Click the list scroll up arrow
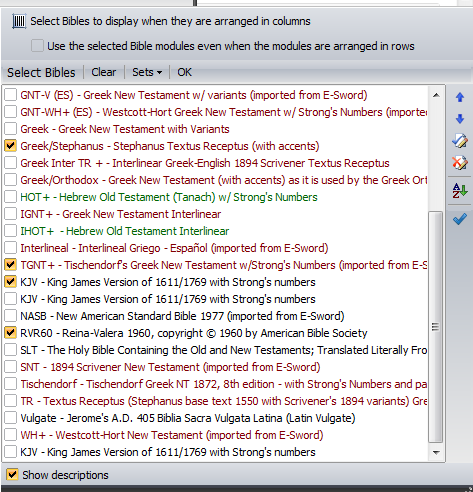This screenshot has width=473, height=492. (x=436, y=95)
